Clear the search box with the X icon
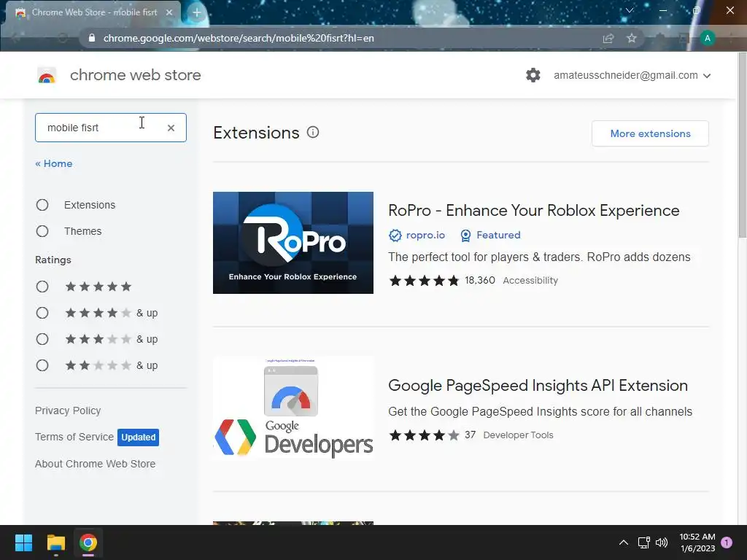This screenshot has height=560, width=747. point(171,128)
